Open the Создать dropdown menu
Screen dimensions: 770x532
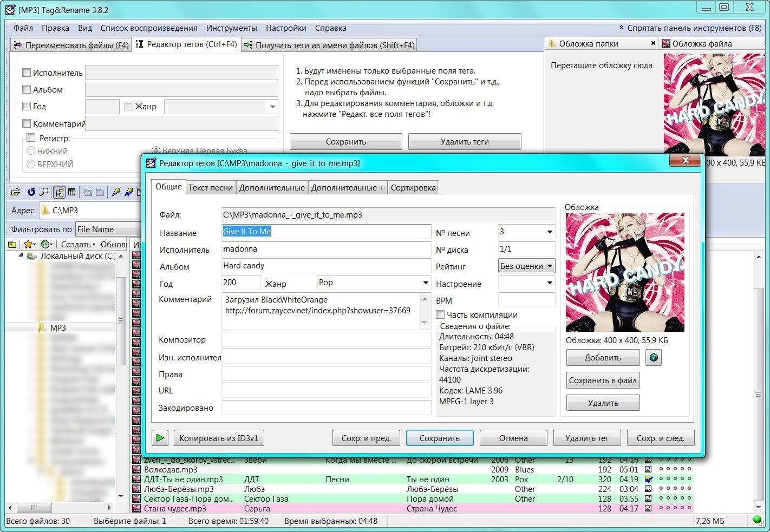(x=78, y=245)
